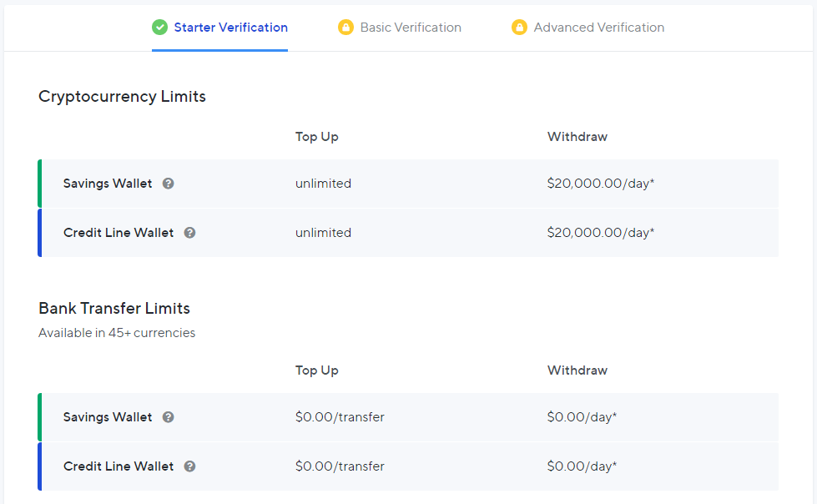This screenshot has height=504, width=817.
Task: Select $0.00/transfer for bank Savings Wallet
Action: click(x=340, y=417)
